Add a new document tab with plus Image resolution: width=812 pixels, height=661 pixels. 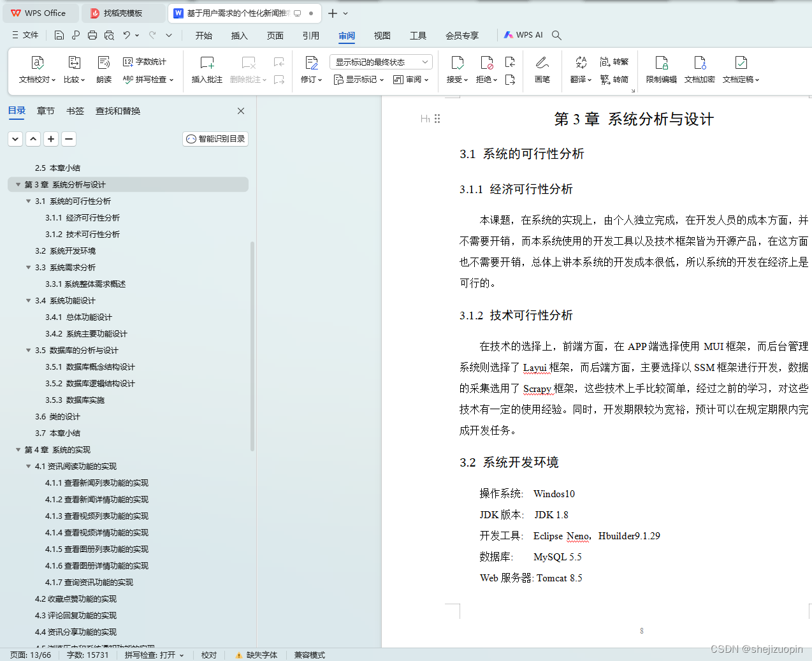point(333,13)
